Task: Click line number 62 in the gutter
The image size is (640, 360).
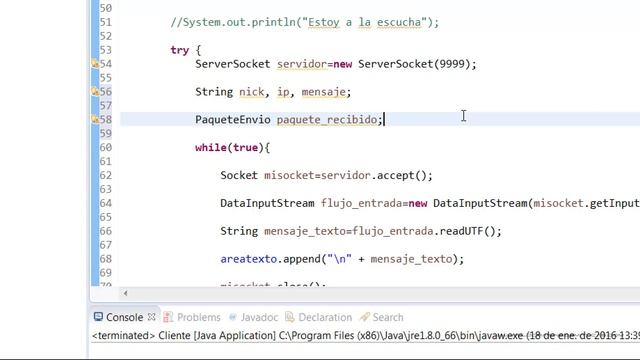Action: [106, 175]
